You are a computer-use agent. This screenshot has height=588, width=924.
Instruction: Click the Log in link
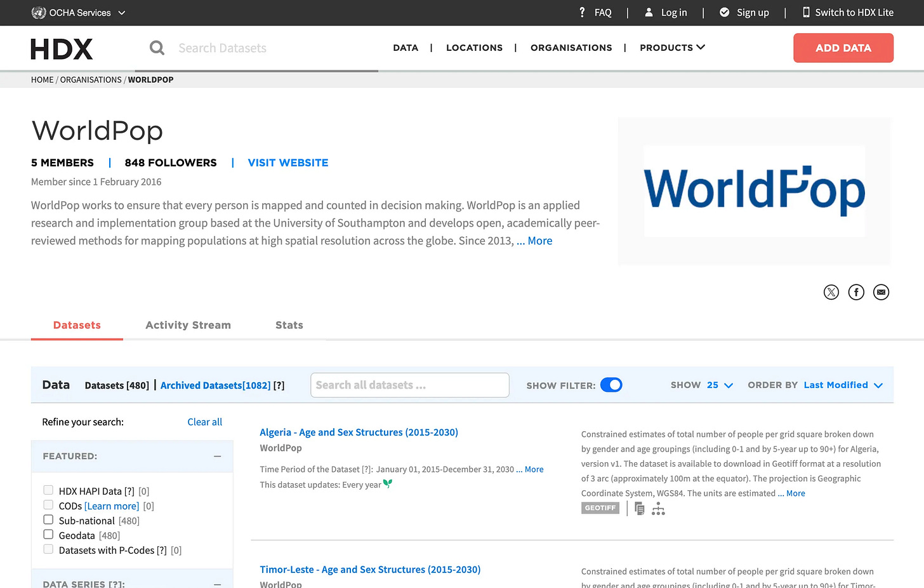674,13
